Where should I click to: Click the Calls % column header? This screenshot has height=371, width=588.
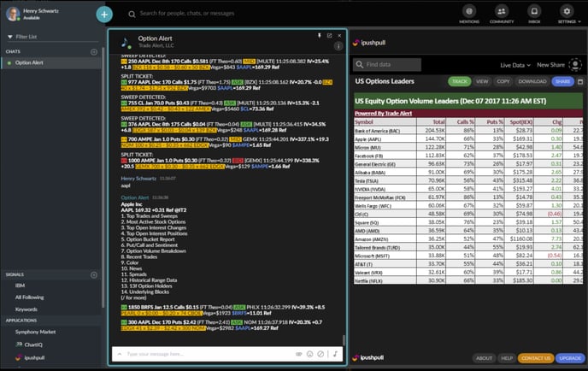tap(461, 122)
